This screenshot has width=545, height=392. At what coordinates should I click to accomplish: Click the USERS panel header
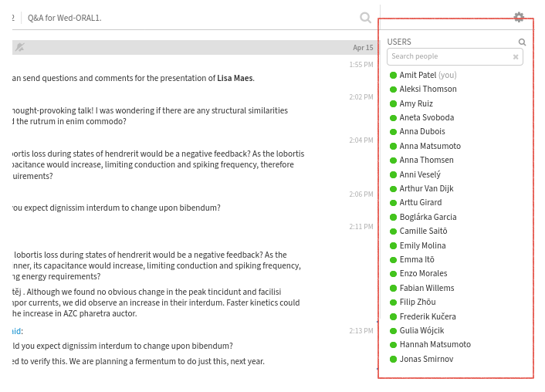pos(399,42)
